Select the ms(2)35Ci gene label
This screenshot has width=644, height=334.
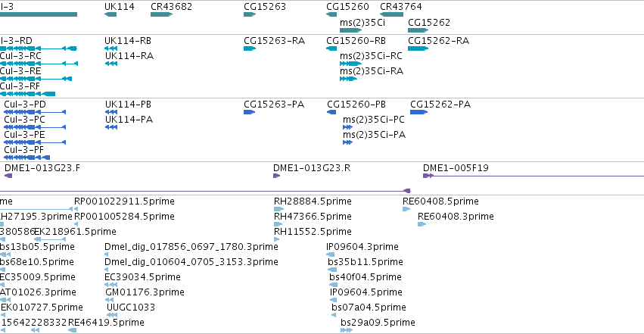[x=362, y=22]
